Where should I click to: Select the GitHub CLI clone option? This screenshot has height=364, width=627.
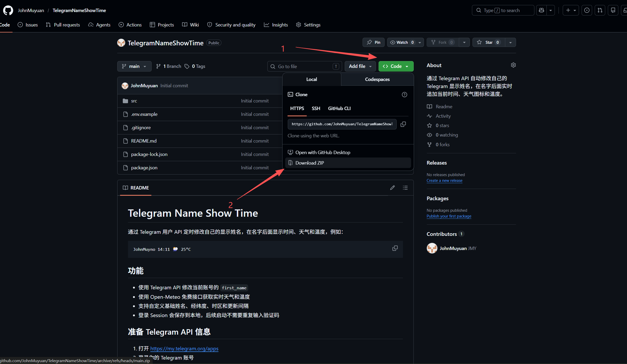[x=339, y=108]
